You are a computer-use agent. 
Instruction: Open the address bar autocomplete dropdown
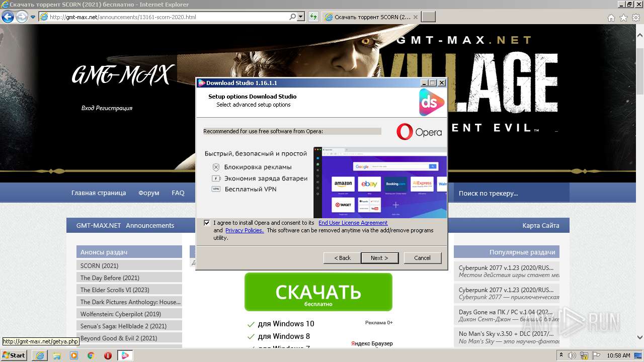coord(301,17)
